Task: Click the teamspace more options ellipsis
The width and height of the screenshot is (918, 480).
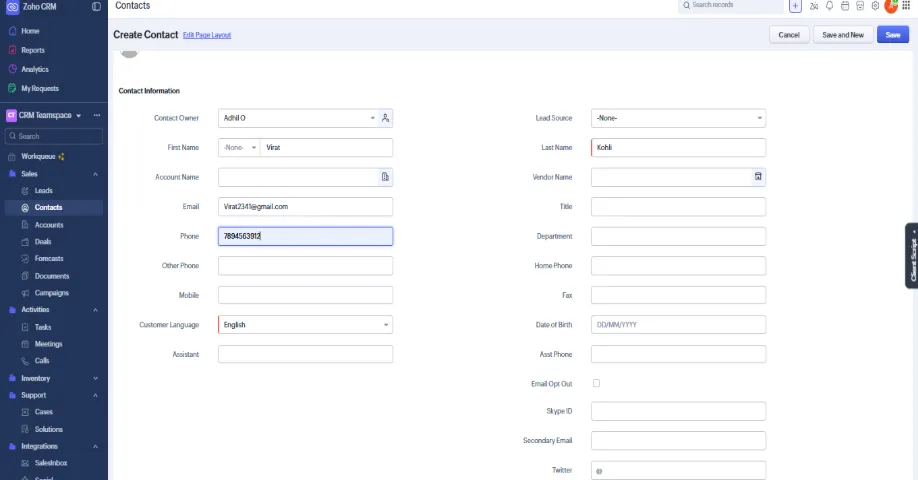Action: point(97,115)
